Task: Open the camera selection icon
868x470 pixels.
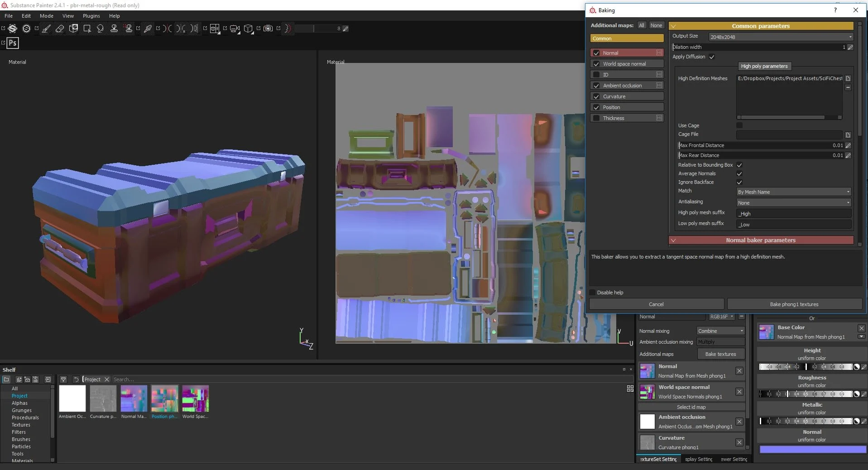Action: (x=235, y=29)
